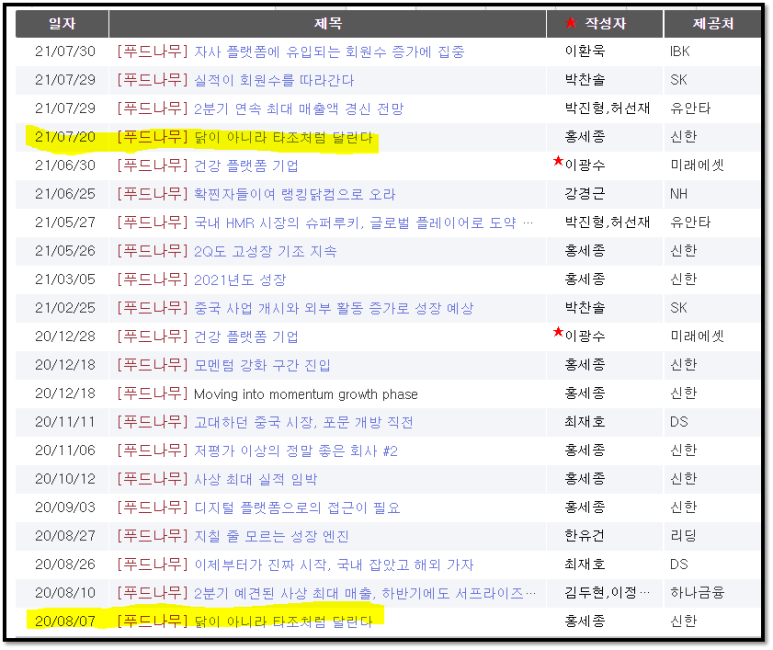Screen dimensions: 773x650
Task: Click the star beside 이광수 on 21/06/30
Action: click(x=558, y=161)
